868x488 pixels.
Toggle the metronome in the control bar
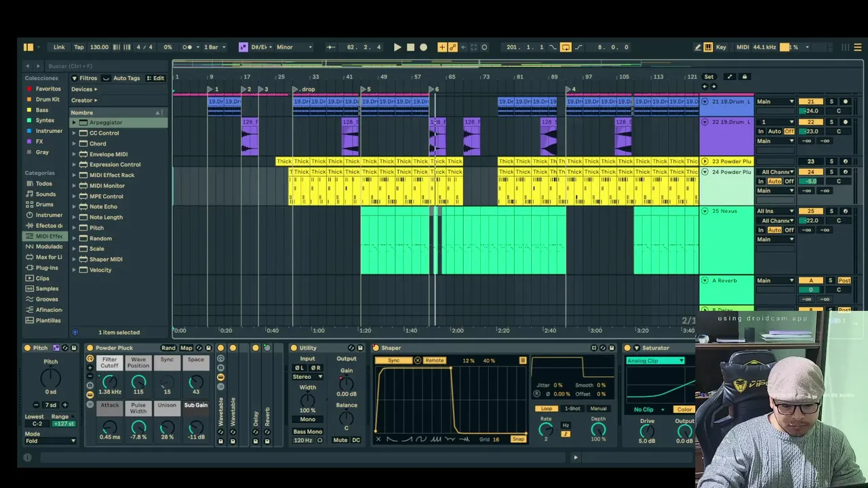pyautogui.click(x=188, y=47)
